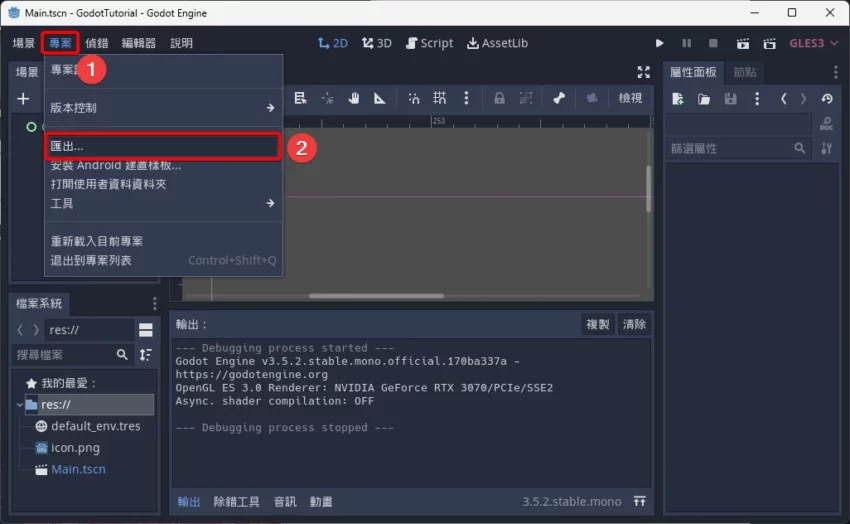Clear output with 清除 button

[634, 324]
